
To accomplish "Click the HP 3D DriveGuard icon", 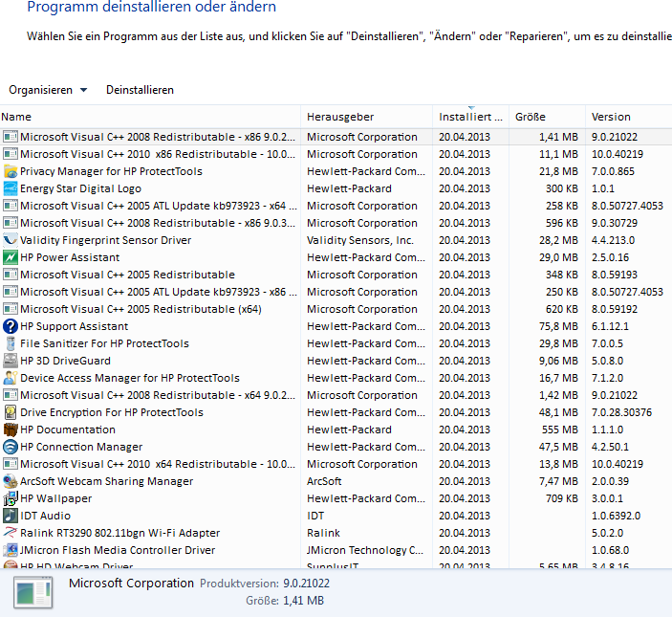I will (x=11, y=361).
